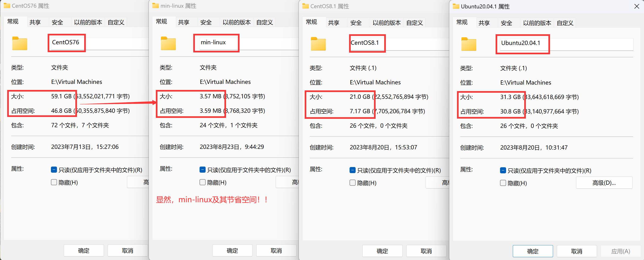
Task: Enable hidden checkbox in min-linux dialog
Action: click(202, 182)
